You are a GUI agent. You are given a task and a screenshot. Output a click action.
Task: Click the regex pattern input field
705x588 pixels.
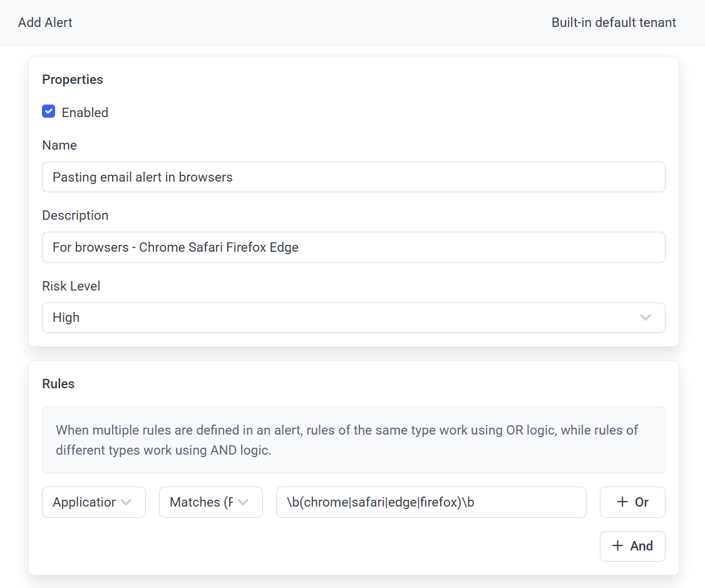(431, 502)
